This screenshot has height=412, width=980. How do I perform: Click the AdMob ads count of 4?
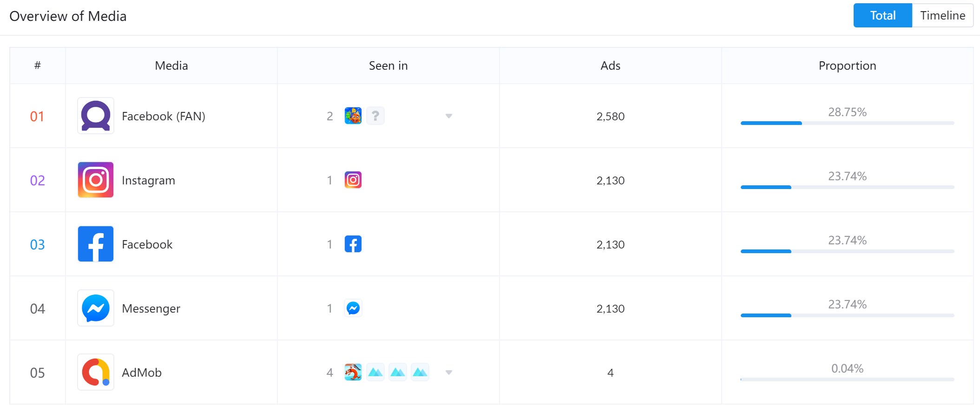(x=611, y=373)
